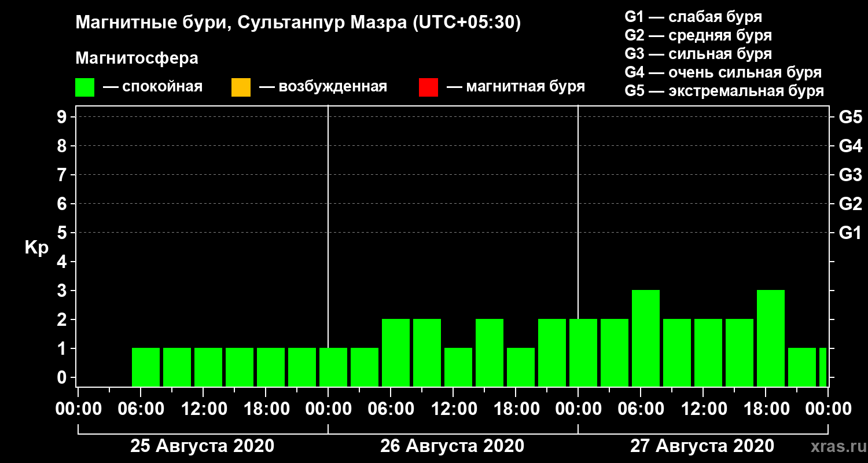Click the Kp axis value '7'
This screenshot has width=868, height=463.
[x=63, y=175]
